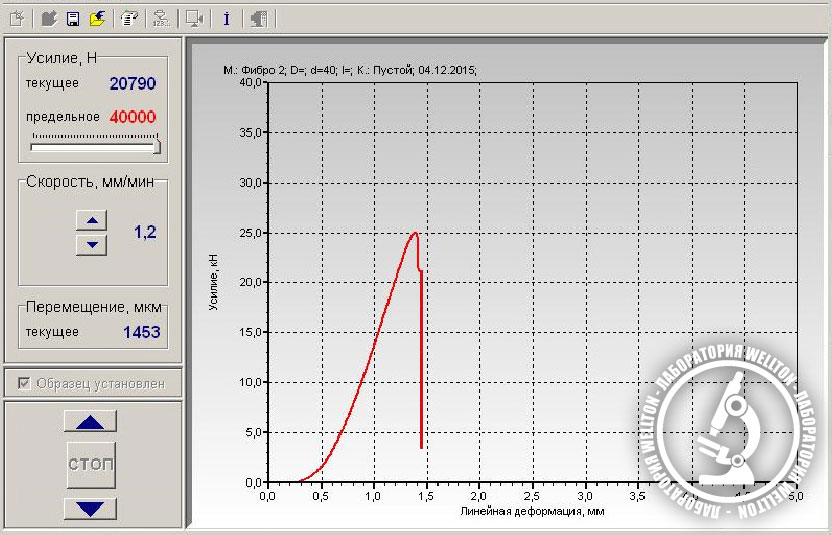This screenshot has width=832, height=535.
Task: Click the exit door toolbar icon
Action: (x=258, y=18)
